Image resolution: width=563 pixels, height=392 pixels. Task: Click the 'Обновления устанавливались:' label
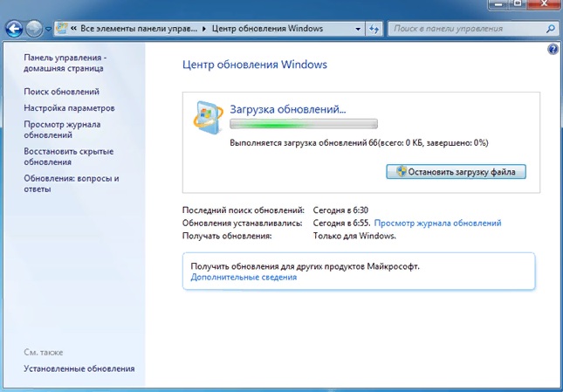(243, 223)
